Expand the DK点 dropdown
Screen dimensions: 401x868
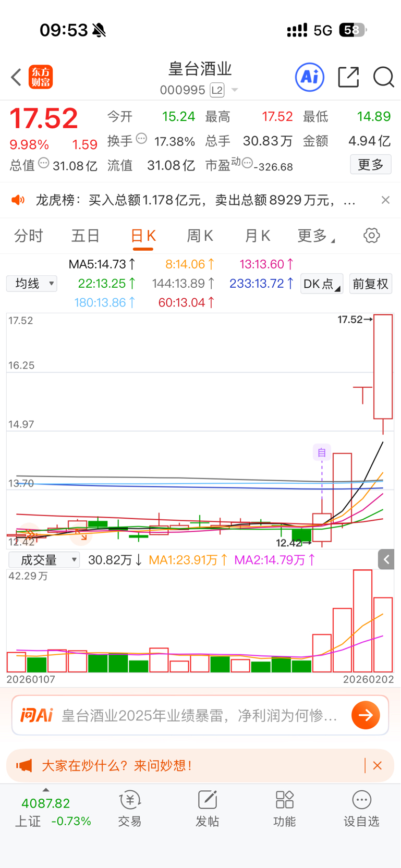(321, 284)
